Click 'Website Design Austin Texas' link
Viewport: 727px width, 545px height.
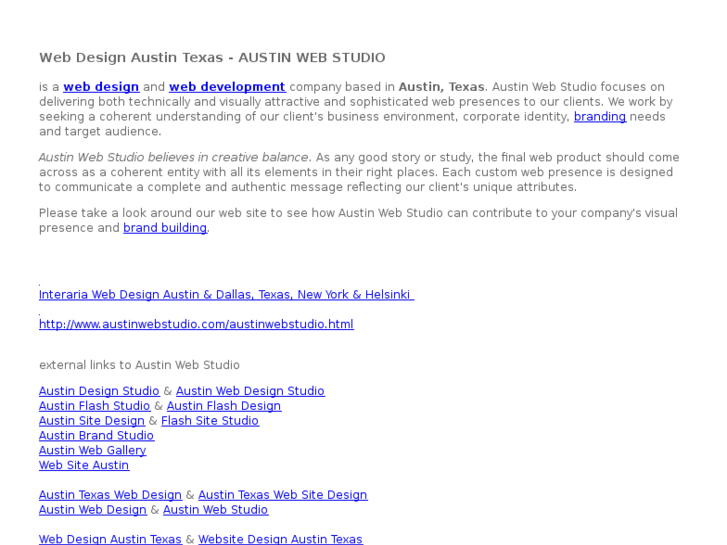281,539
